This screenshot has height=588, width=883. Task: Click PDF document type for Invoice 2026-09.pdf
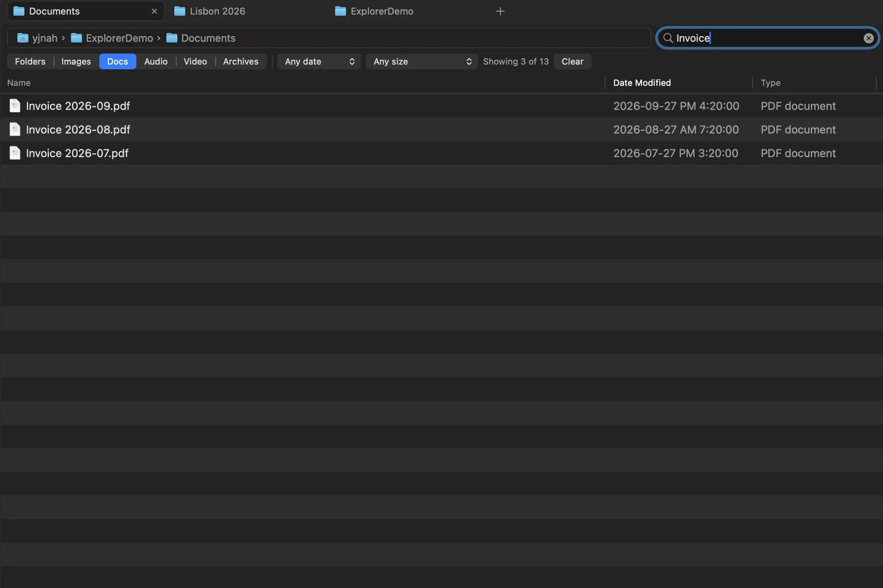798,106
